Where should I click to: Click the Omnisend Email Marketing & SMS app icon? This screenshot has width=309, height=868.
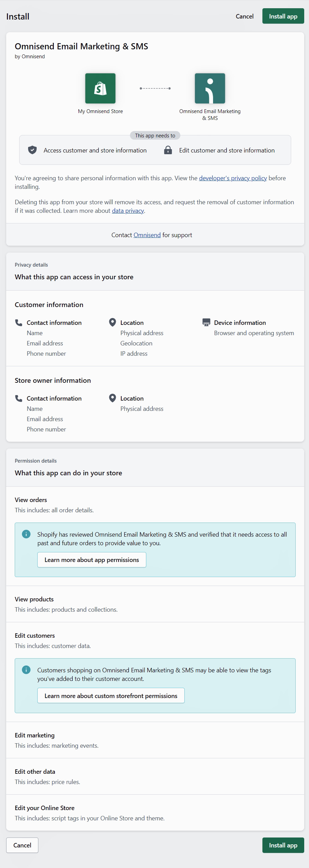pyautogui.click(x=210, y=89)
